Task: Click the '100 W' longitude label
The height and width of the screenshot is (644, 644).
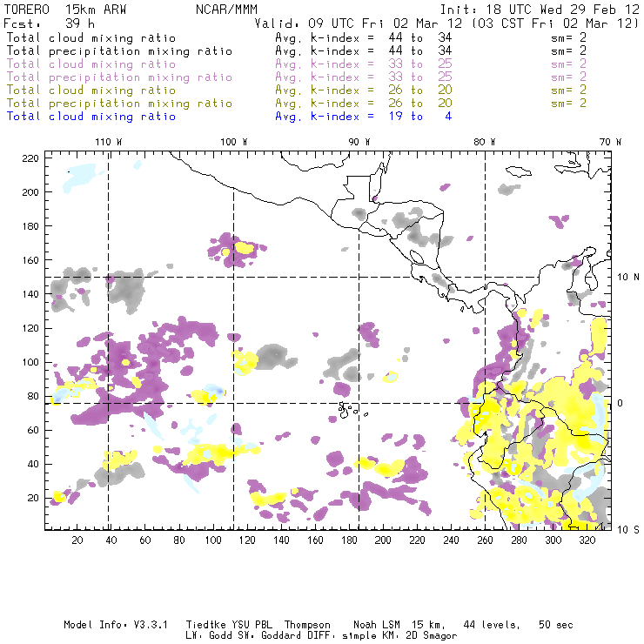Action: 234,142
